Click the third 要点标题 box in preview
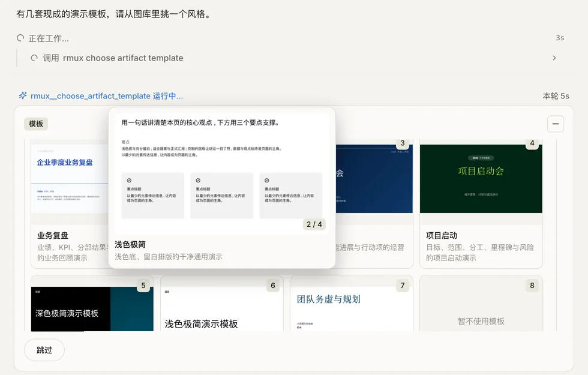This screenshot has width=588, height=375. click(x=290, y=196)
